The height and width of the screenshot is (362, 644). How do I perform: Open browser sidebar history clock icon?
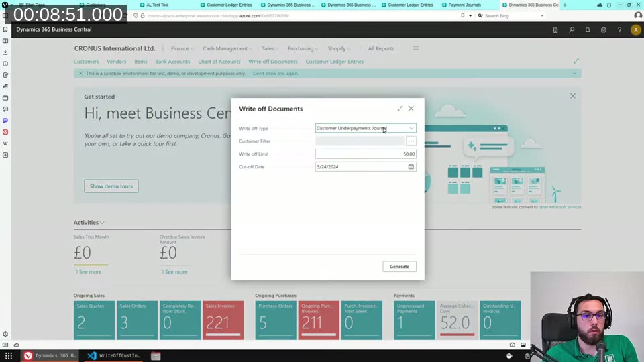tap(5, 64)
